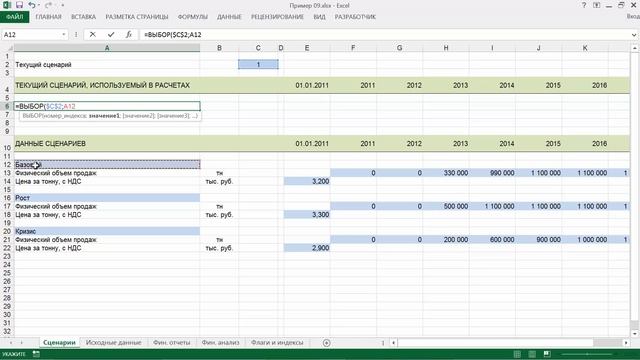The image size is (640, 360).
Task: Click cell showing 990 000
Action: pos(493,173)
